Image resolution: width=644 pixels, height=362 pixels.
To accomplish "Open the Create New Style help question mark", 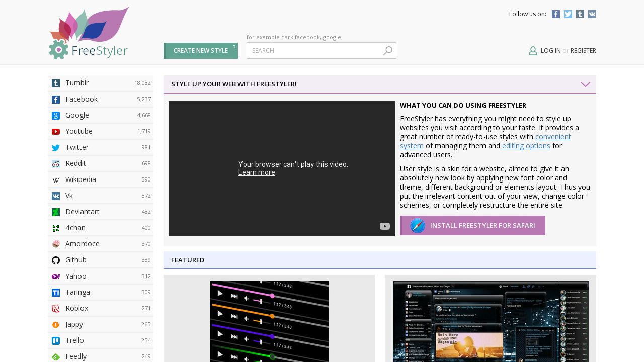I will click(x=234, y=47).
